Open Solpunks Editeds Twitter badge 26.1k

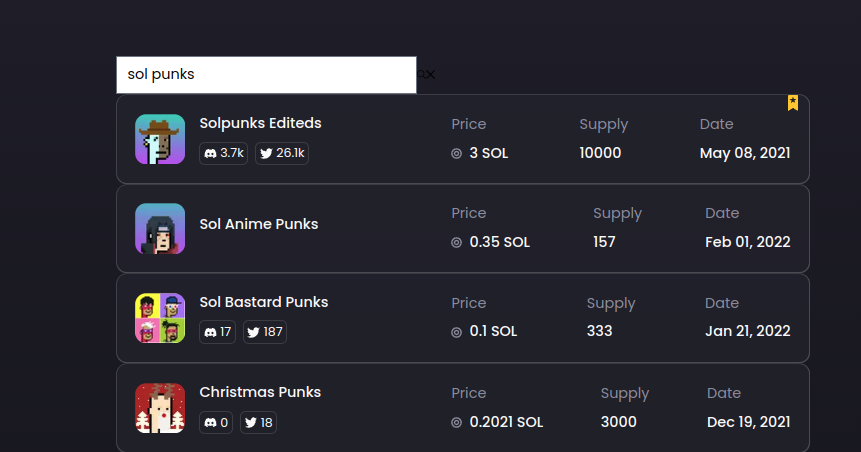click(282, 153)
